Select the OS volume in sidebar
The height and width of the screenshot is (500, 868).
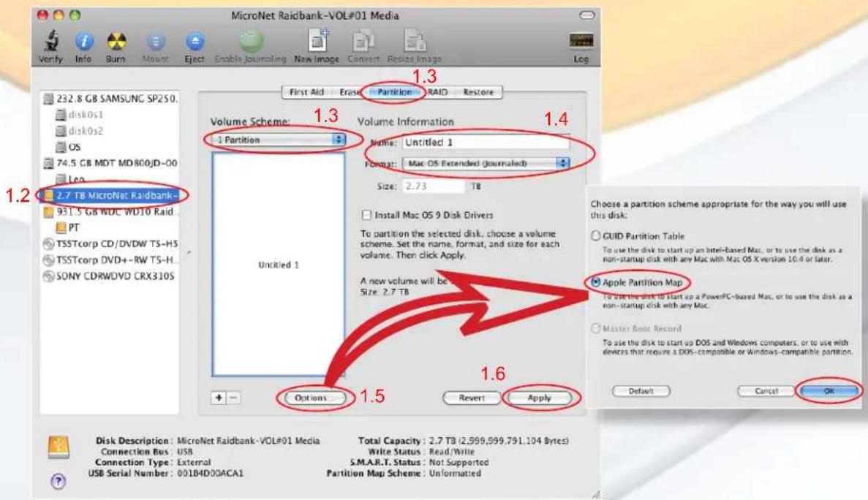click(68, 147)
